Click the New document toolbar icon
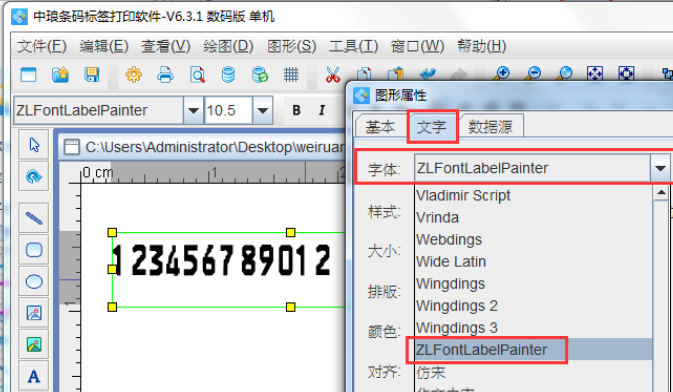673x392 pixels. click(28, 75)
